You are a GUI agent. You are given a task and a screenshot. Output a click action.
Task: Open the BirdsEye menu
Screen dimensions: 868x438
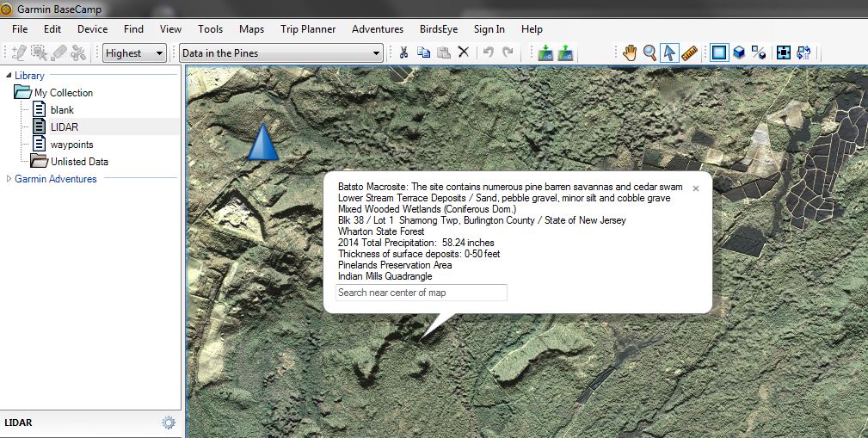tap(439, 29)
